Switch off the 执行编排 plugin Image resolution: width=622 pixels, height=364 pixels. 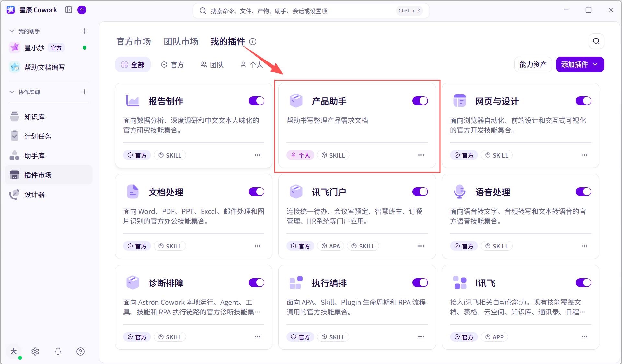[x=420, y=283]
